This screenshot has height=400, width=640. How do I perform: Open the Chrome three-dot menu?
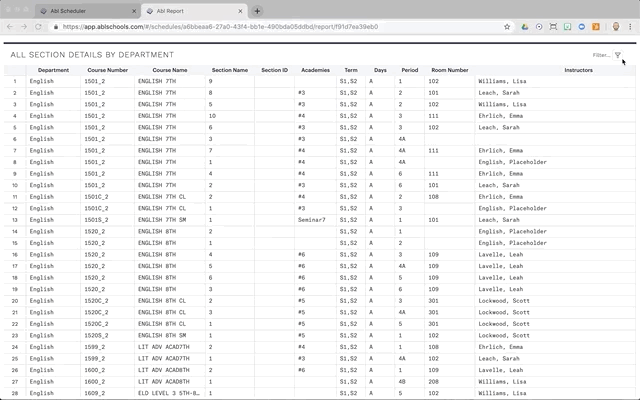[x=630, y=27]
